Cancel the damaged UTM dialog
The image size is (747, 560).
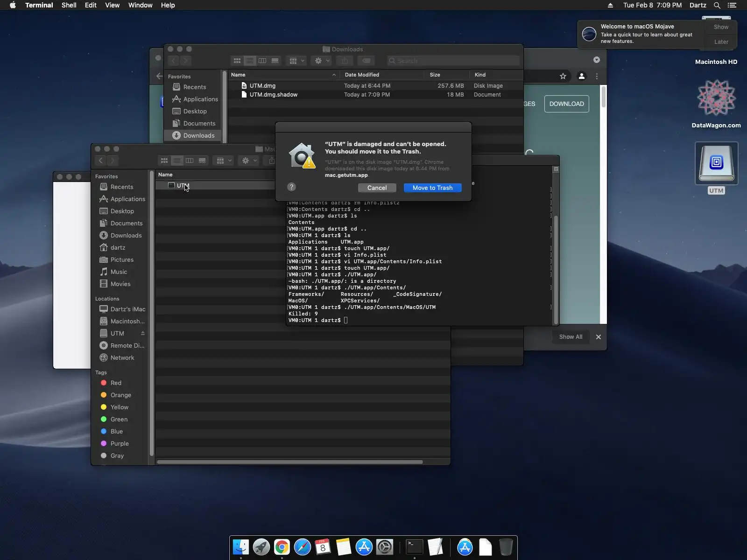[x=377, y=188]
